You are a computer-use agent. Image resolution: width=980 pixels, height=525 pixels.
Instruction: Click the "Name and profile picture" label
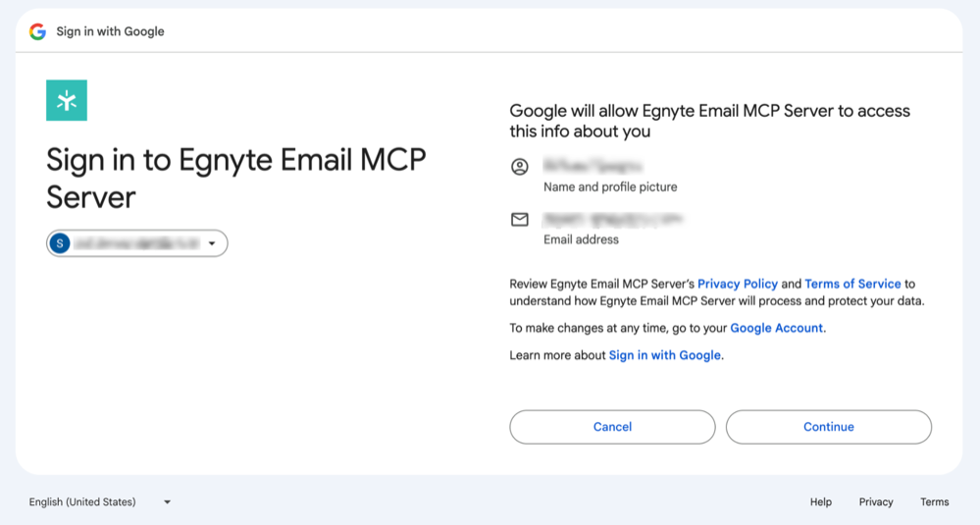[x=610, y=186]
